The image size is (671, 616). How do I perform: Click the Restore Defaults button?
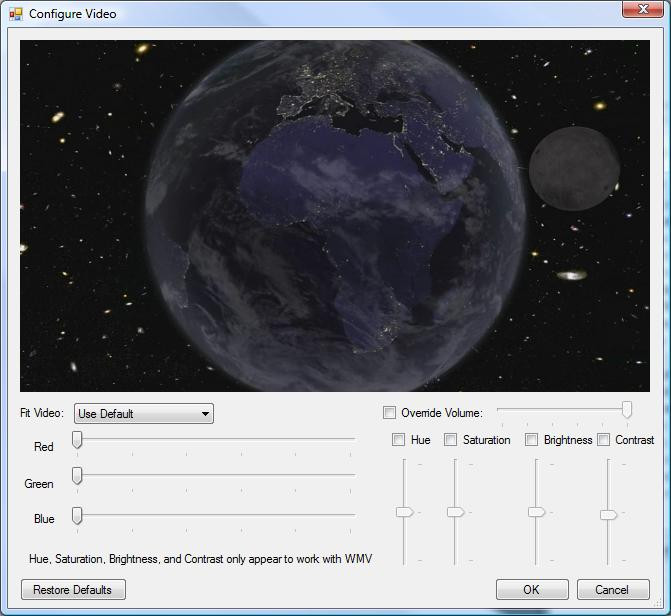[x=73, y=589]
